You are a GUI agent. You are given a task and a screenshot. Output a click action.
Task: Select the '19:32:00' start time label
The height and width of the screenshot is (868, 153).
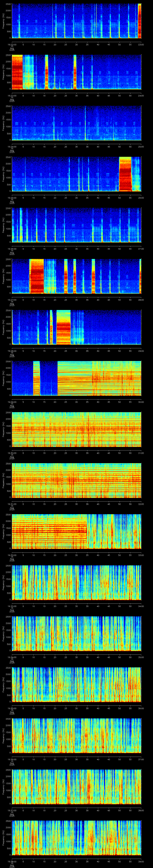pos(12,555)
